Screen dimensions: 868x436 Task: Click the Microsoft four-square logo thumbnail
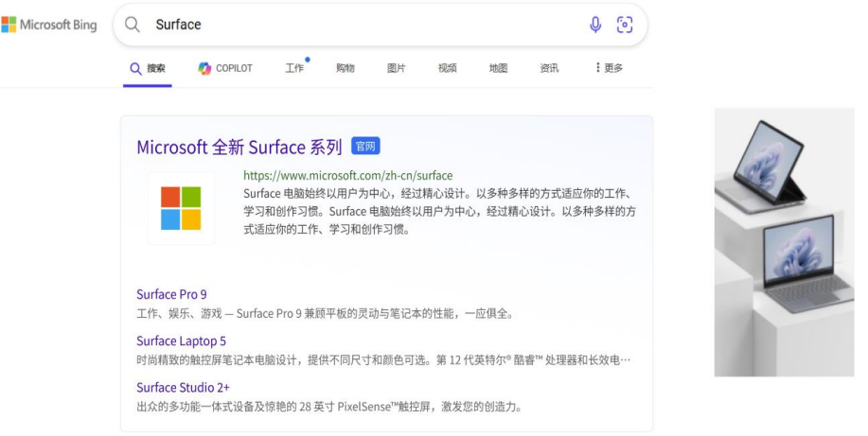(181, 208)
